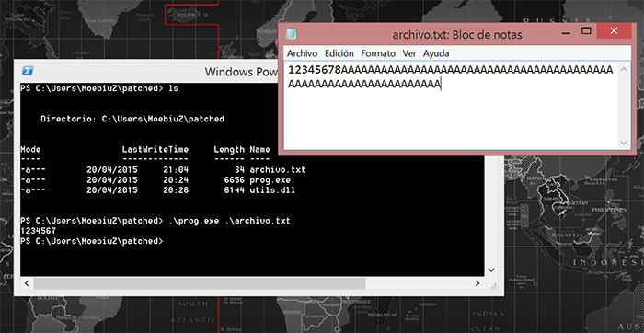The width and height of the screenshot is (644, 333).
Task: Click the Notepad scrollbar up arrow
Action: pos(624,69)
